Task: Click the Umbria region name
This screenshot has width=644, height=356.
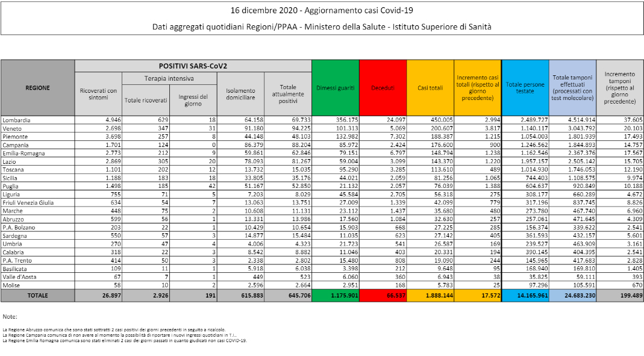Action: pos(38,244)
